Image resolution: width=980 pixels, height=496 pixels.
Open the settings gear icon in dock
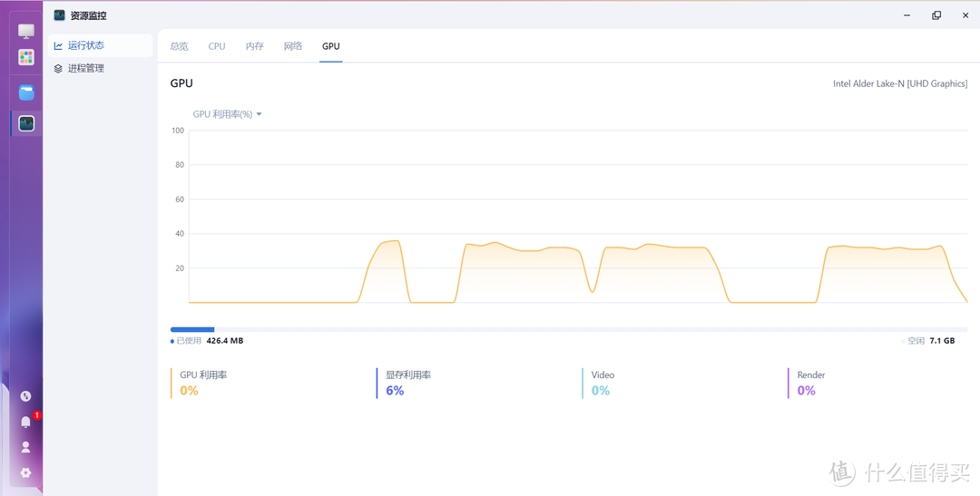coord(25,473)
